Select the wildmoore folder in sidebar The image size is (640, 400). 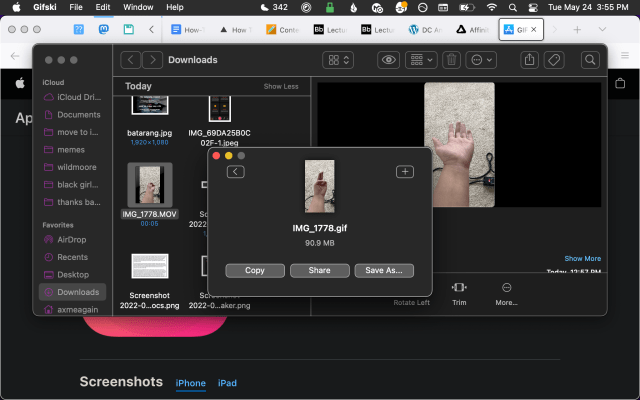tap(73, 167)
